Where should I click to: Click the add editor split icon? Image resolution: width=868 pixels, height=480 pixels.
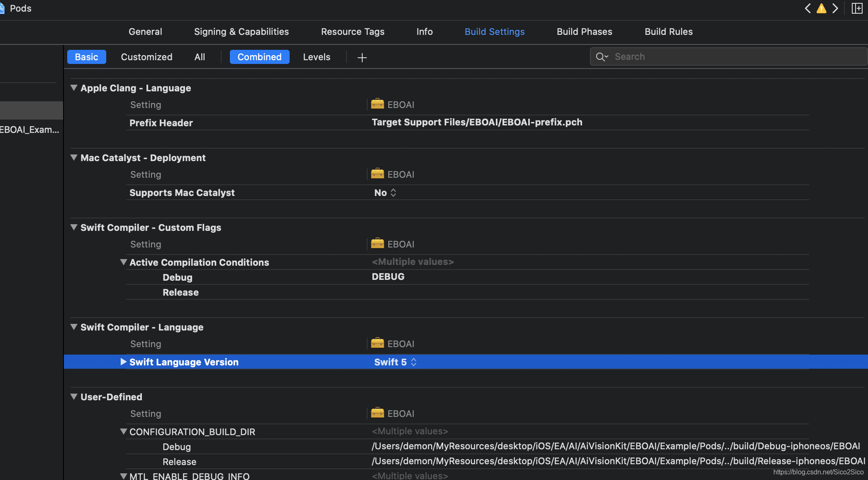pyautogui.click(x=857, y=8)
